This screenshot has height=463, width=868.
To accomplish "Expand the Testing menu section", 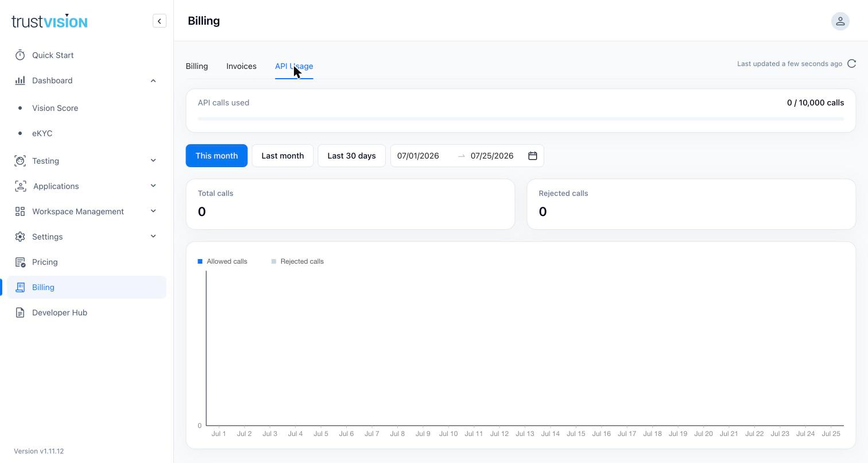I will [153, 161].
